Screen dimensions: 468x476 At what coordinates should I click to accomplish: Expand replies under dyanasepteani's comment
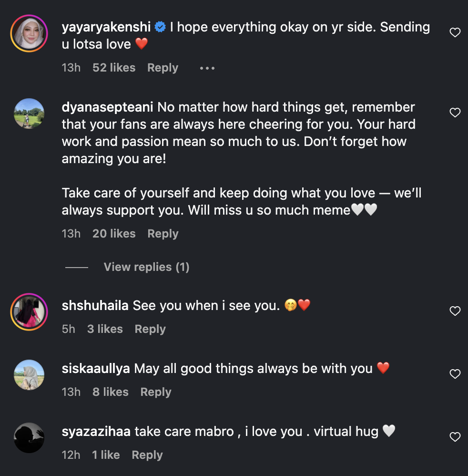pyautogui.click(x=146, y=267)
